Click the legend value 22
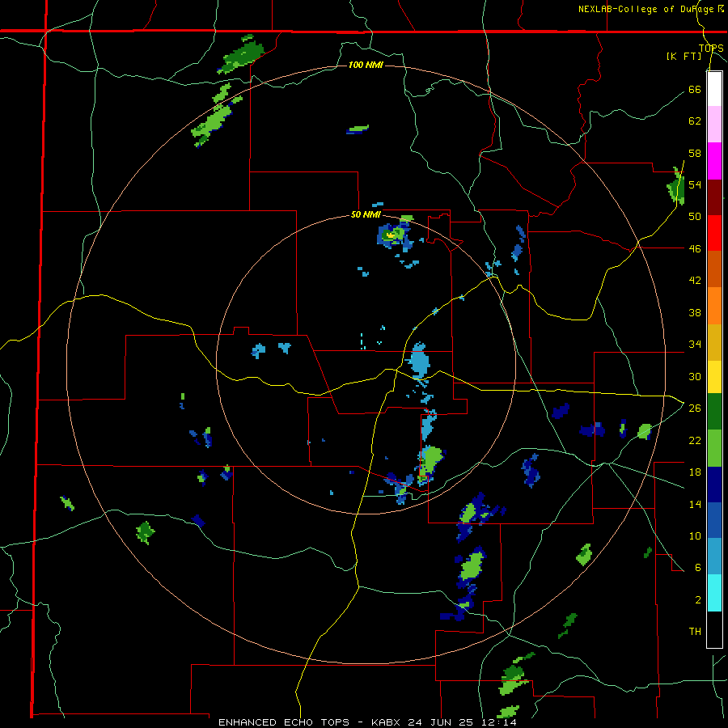Screen dimensions: 728x728 tap(695, 440)
